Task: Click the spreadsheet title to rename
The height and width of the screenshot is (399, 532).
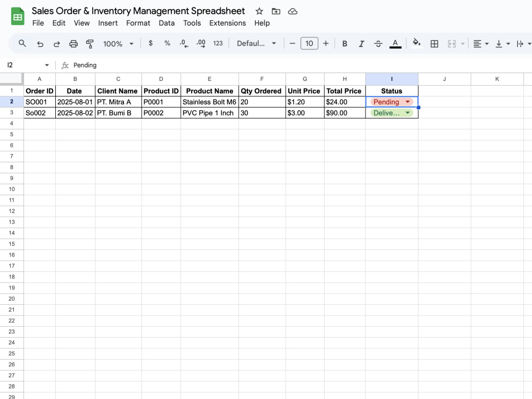Action: [x=138, y=11]
